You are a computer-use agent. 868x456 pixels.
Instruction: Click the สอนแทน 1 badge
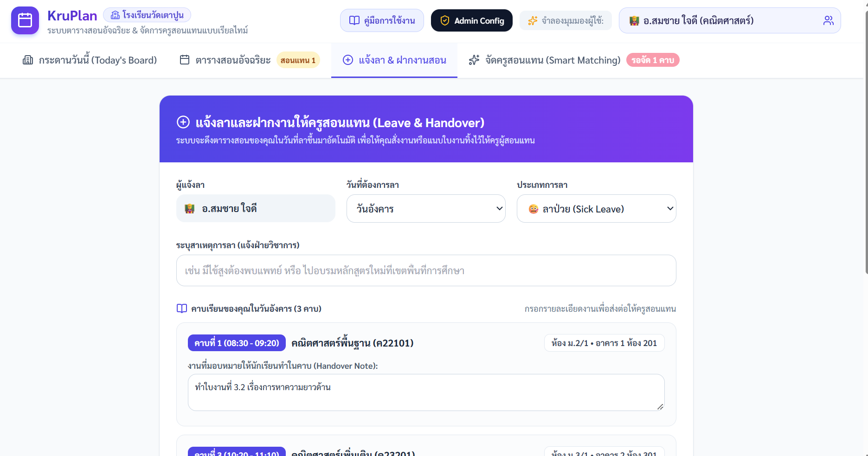[298, 60]
